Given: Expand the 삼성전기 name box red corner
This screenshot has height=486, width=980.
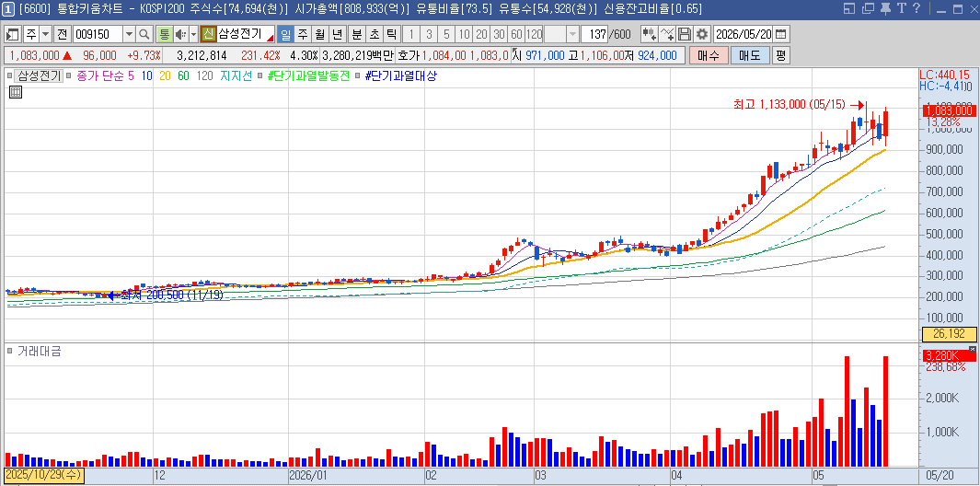Looking at the screenshot, I should pyautogui.click(x=271, y=39).
